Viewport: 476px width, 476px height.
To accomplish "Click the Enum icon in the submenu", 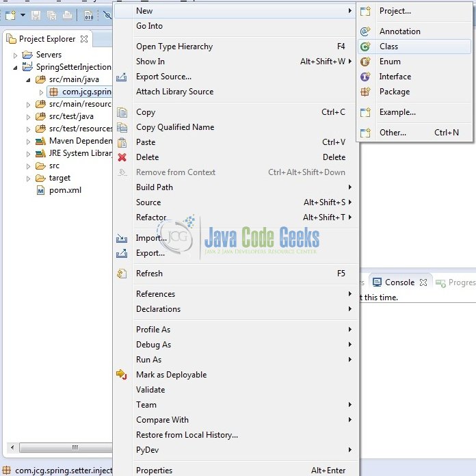I will click(x=365, y=62).
